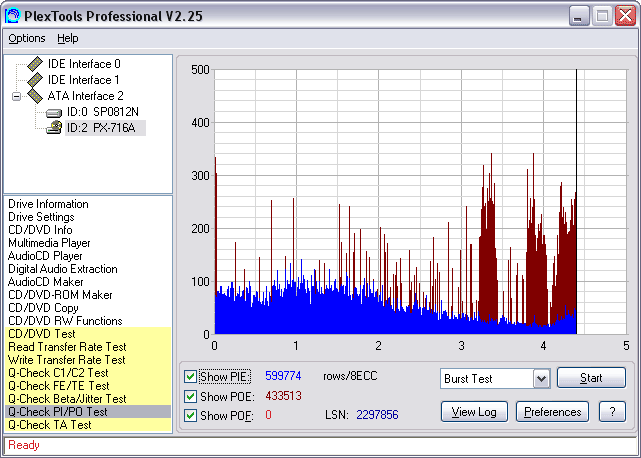Open the Burst Test dropdown arrow
The width and height of the screenshot is (641, 458).
click(x=541, y=379)
